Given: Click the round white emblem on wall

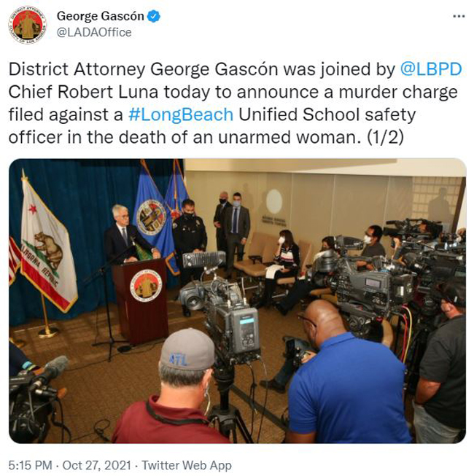Looking at the screenshot, I should click(x=274, y=201).
